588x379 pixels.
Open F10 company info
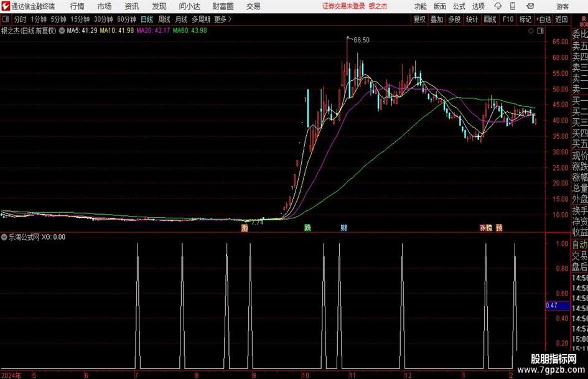coord(508,19)
